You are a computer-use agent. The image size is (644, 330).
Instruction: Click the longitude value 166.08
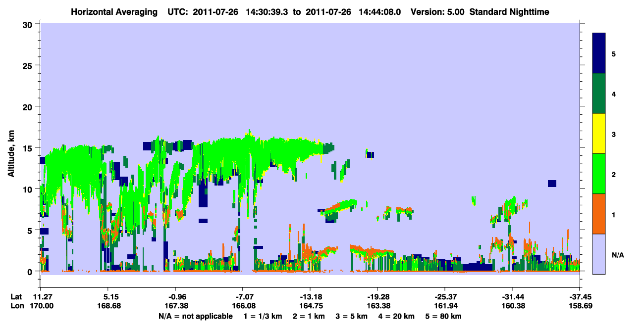243,306
